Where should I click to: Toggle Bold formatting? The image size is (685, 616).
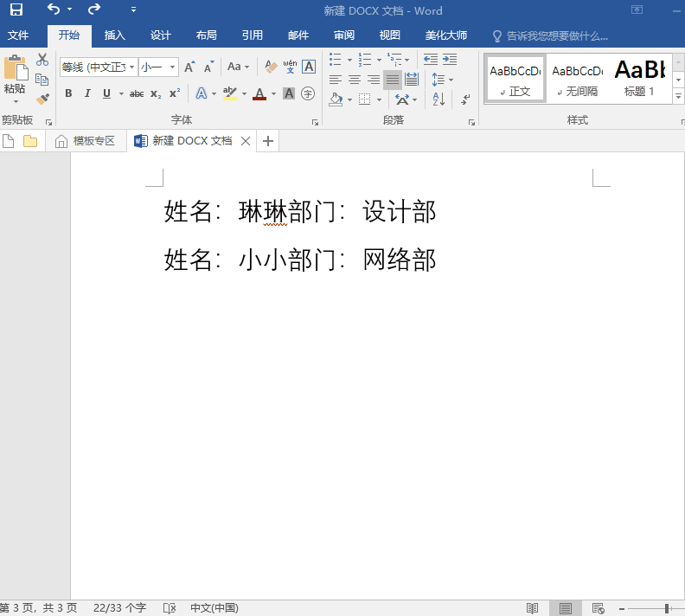click(67, 93)
